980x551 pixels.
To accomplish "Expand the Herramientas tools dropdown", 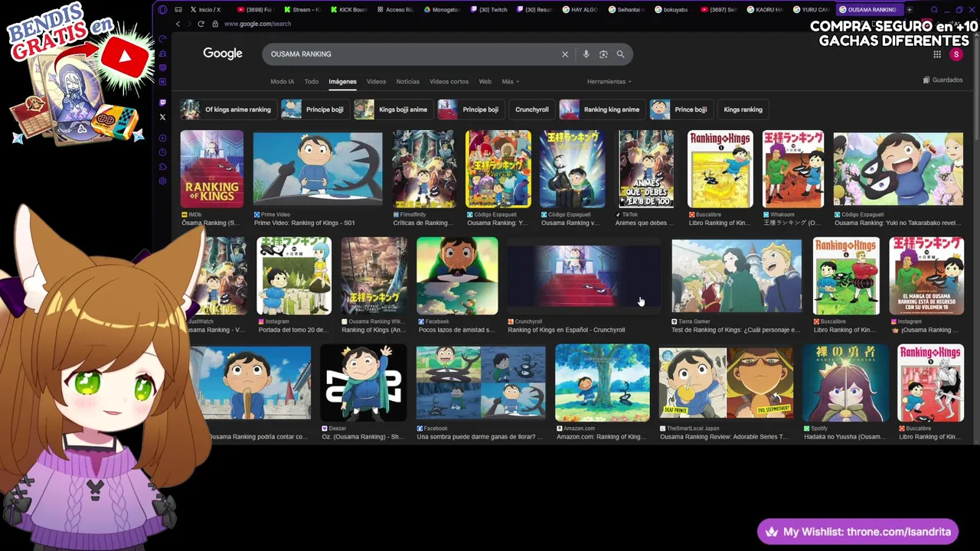I will [x=609, y=82].
